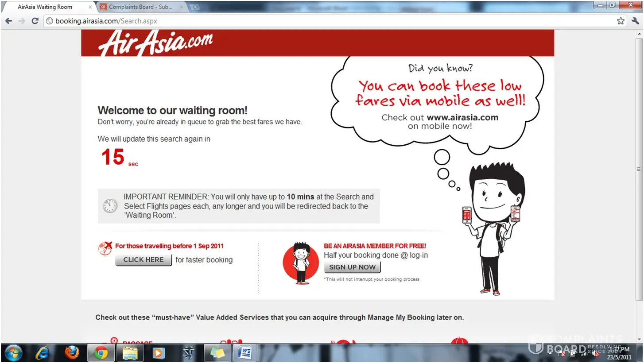Click the 'BE AN AIRASIA MEMBER FOR FREE!' text

coord(375,246)
